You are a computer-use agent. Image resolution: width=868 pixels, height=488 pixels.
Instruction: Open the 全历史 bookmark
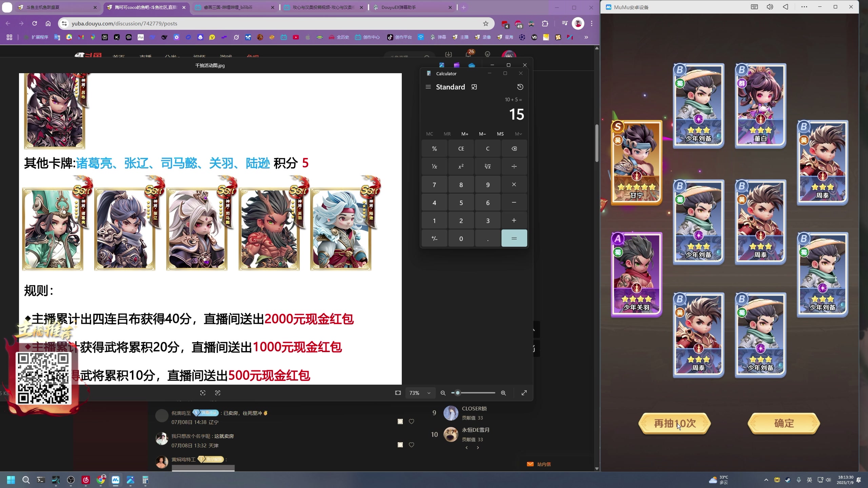339,37
